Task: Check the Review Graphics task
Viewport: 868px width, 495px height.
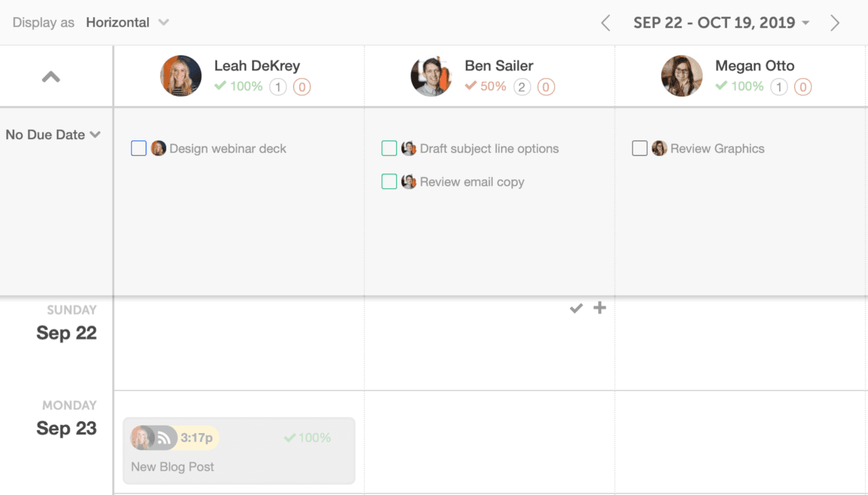Action: click(640, 148)
